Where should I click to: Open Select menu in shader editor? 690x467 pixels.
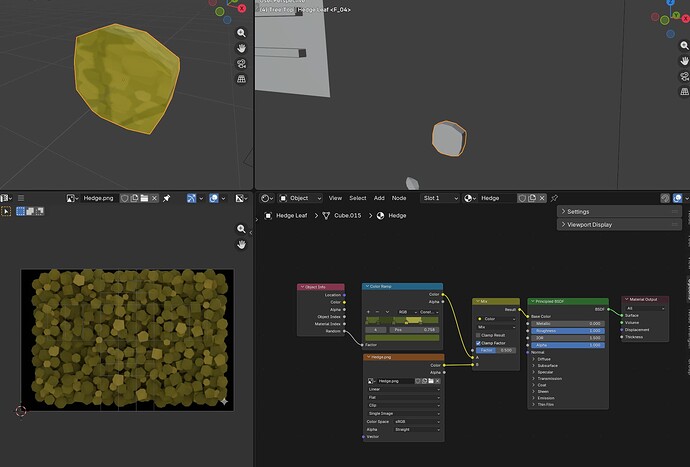pyautogui.click(x=358, y=199)
